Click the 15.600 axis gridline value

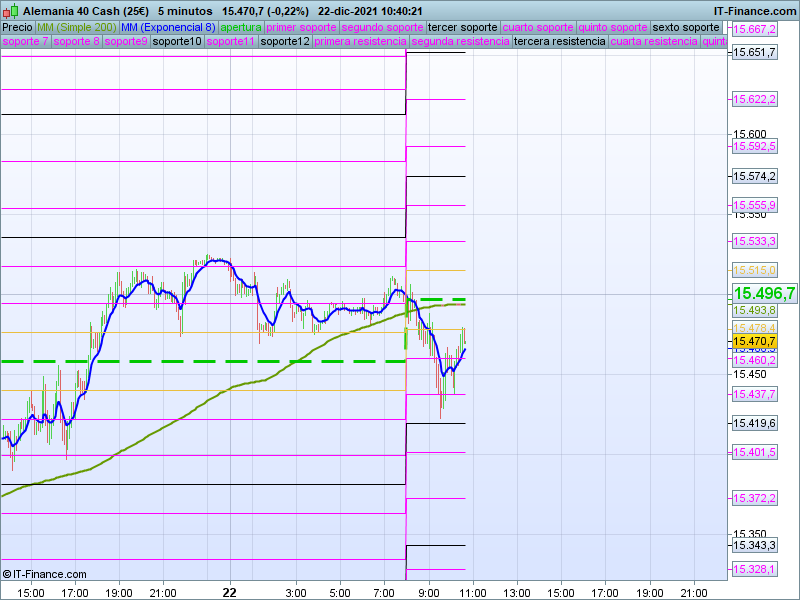749,134
